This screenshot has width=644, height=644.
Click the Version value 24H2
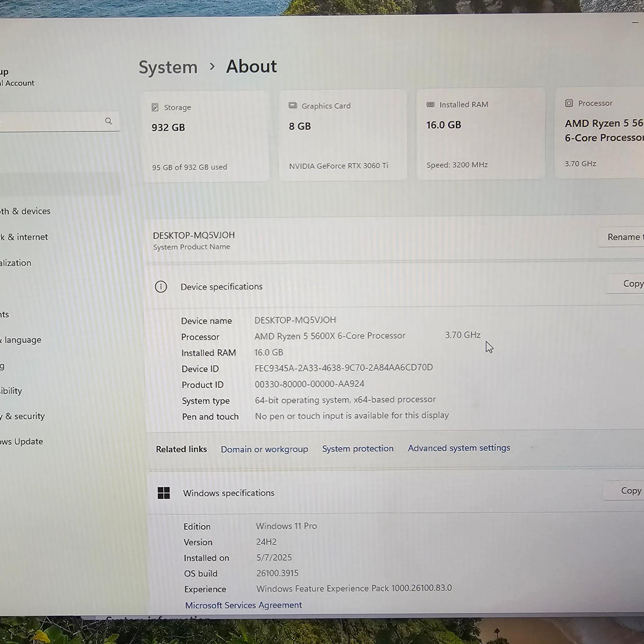click(266, 542)
